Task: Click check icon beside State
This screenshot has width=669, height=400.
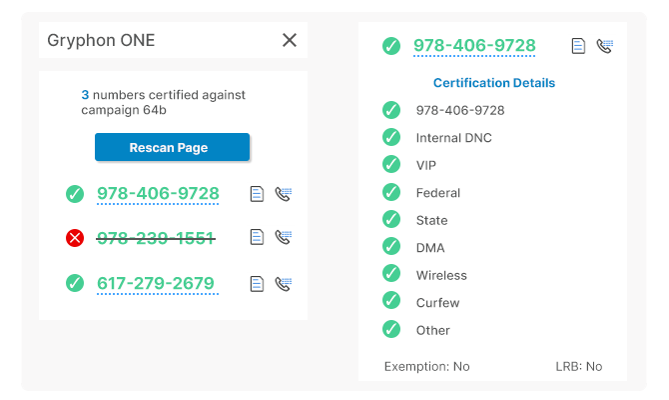Action: pyautogui.click(x=391, y=219)
